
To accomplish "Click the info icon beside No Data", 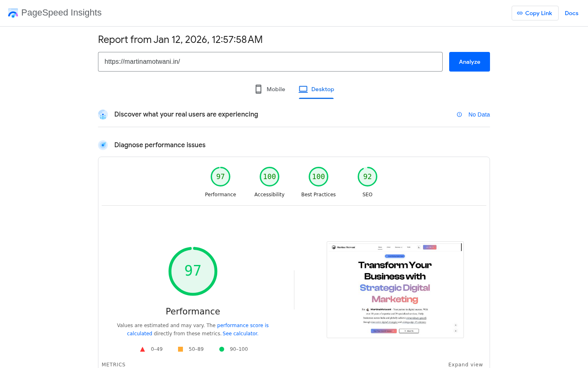I will pos(459,114).
